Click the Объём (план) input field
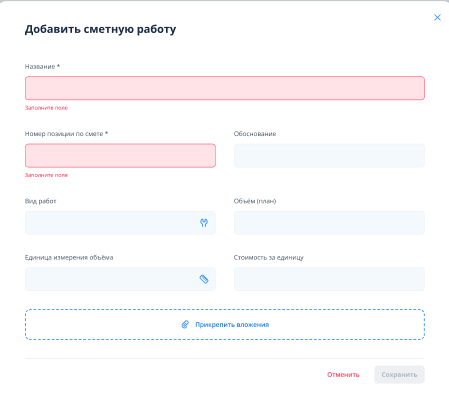The height and width of the screenshot is (398, 449). coord(329,223)
